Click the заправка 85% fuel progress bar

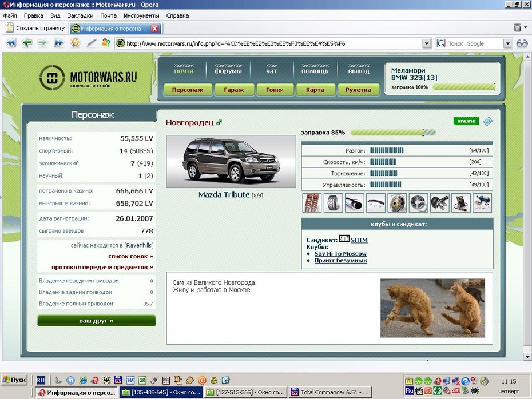(393, 133)
